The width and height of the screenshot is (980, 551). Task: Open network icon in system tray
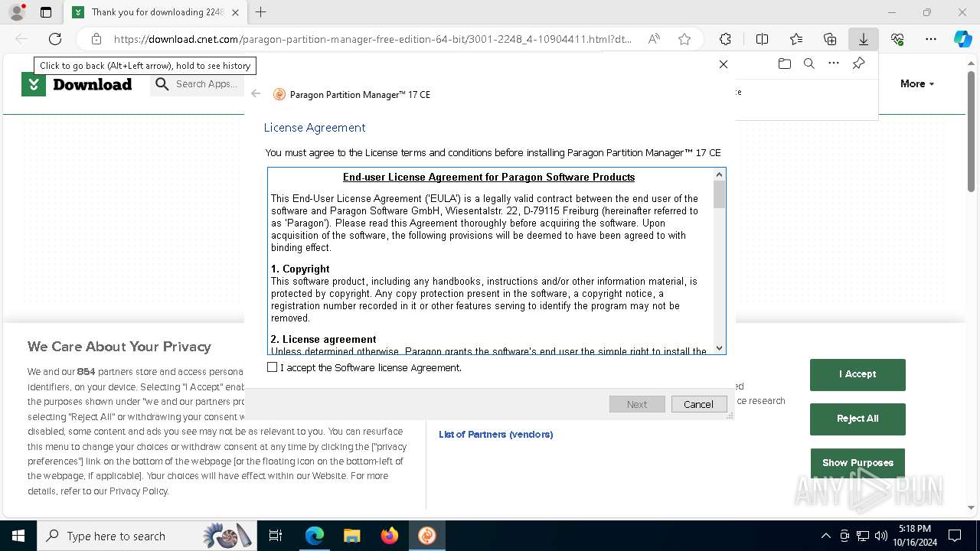[x=863, y=536]
